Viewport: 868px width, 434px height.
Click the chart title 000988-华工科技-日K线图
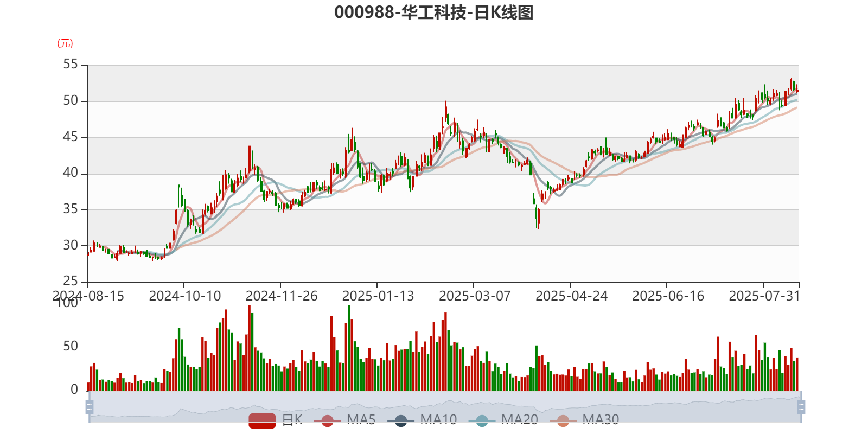coord(434,12)
